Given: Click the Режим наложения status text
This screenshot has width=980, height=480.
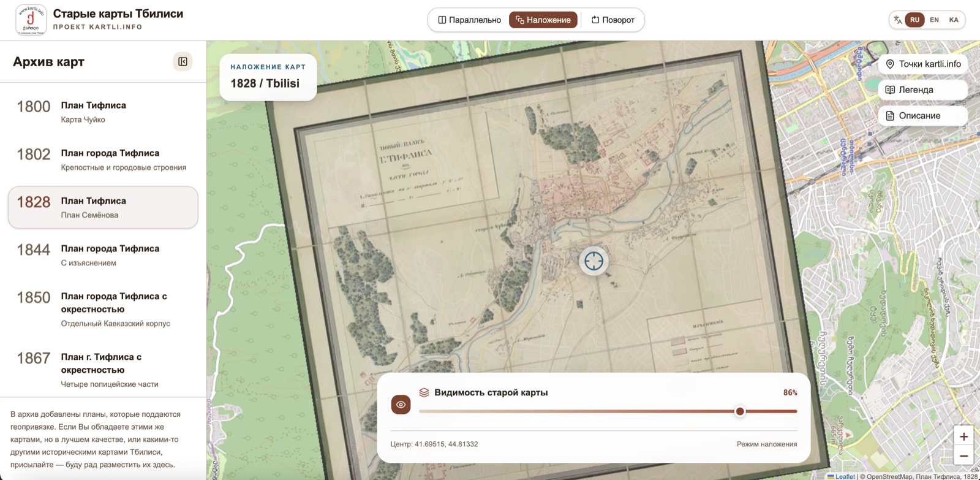Looking at the screenshot, I should [767, 444].
